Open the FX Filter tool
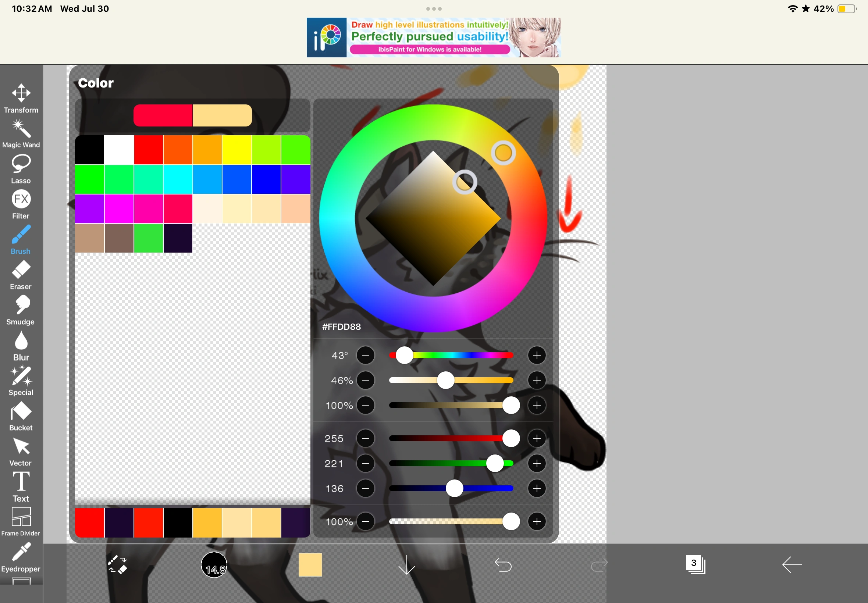Viewport: 868px width, 603px height. [x=21, y=204]
